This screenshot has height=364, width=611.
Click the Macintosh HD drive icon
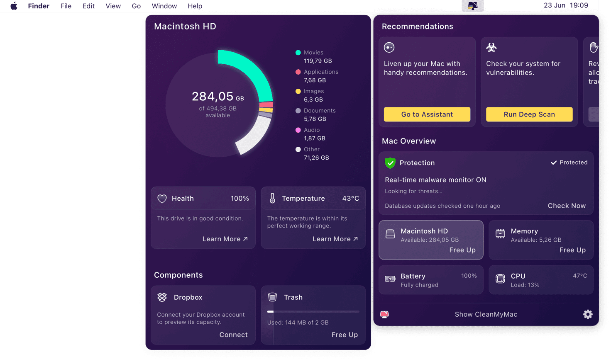[390, 234]
